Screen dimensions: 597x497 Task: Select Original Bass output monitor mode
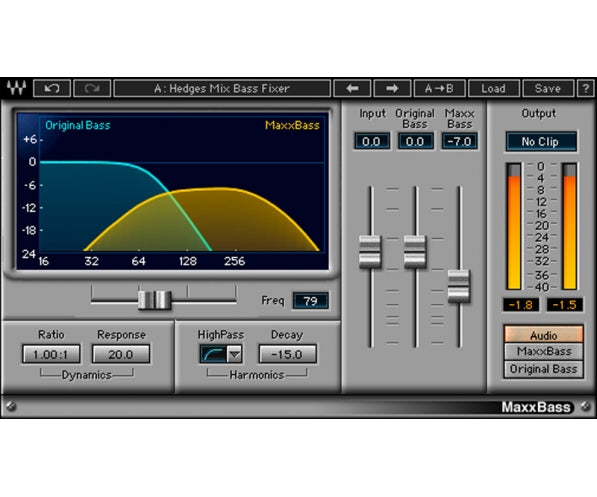[544, 369]
